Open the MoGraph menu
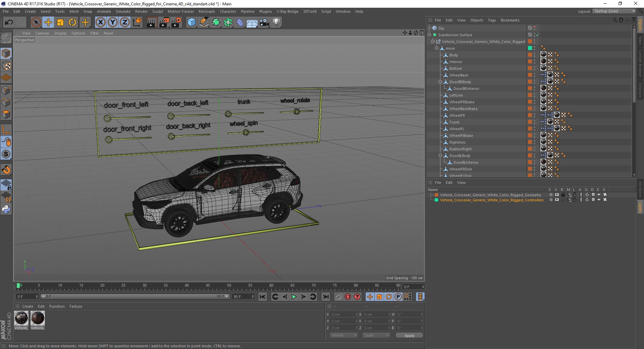The width and height of the screenshot is (644, 349). [207, 11]
